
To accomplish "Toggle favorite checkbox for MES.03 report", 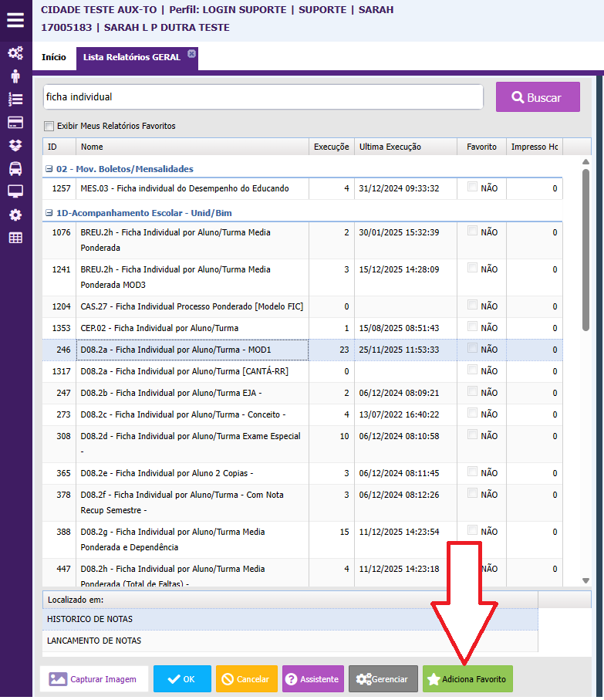I will 472,187.
